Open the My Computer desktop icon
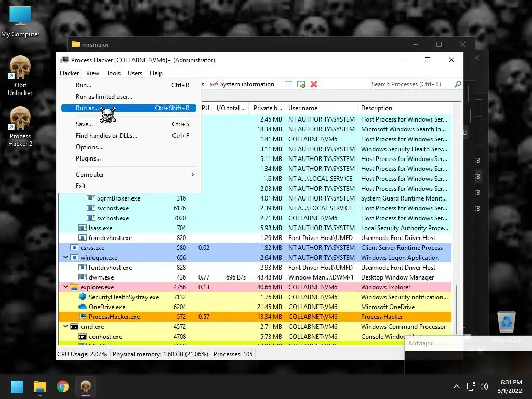The image size is (532, 399). coord(20,21)
